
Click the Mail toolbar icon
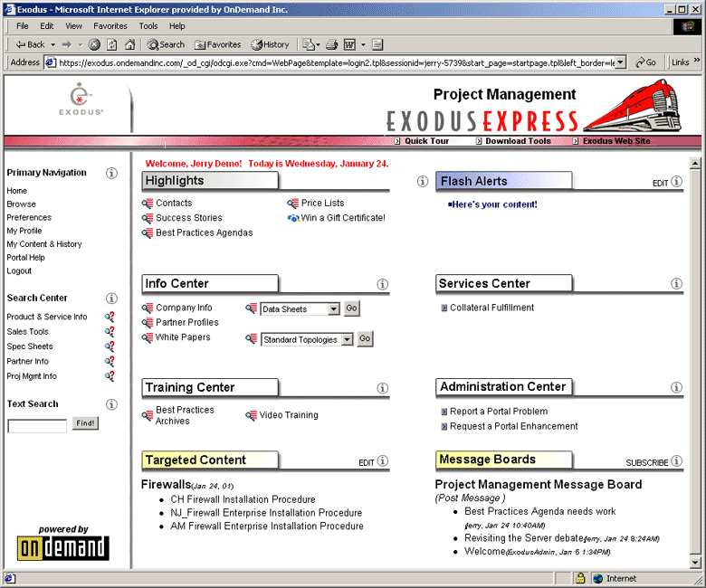309,44
